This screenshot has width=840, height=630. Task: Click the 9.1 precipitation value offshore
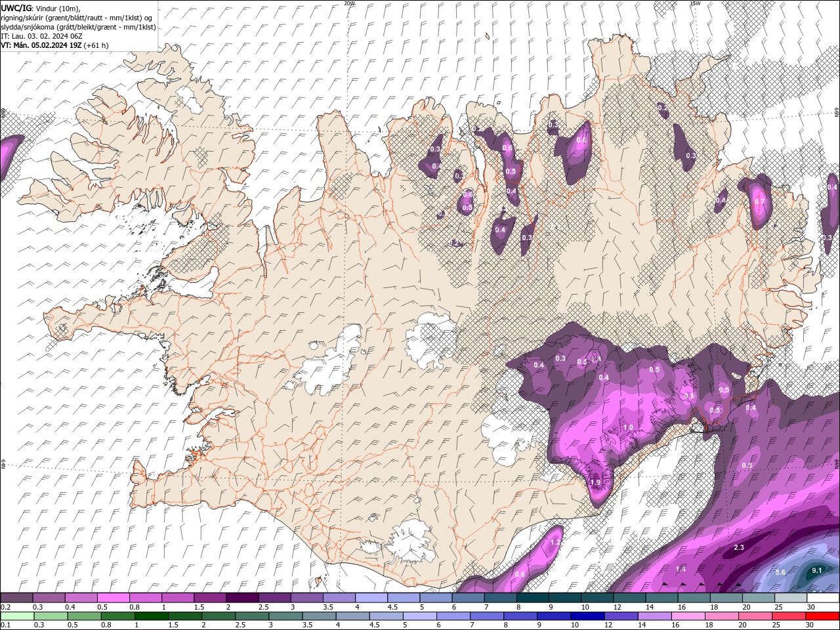pos(817,570)
